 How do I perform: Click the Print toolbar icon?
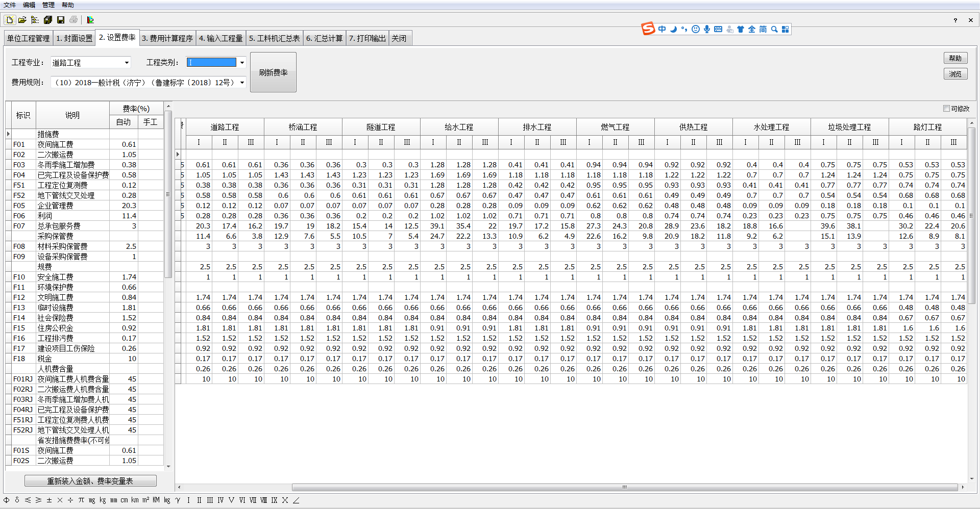coord(73,20)
